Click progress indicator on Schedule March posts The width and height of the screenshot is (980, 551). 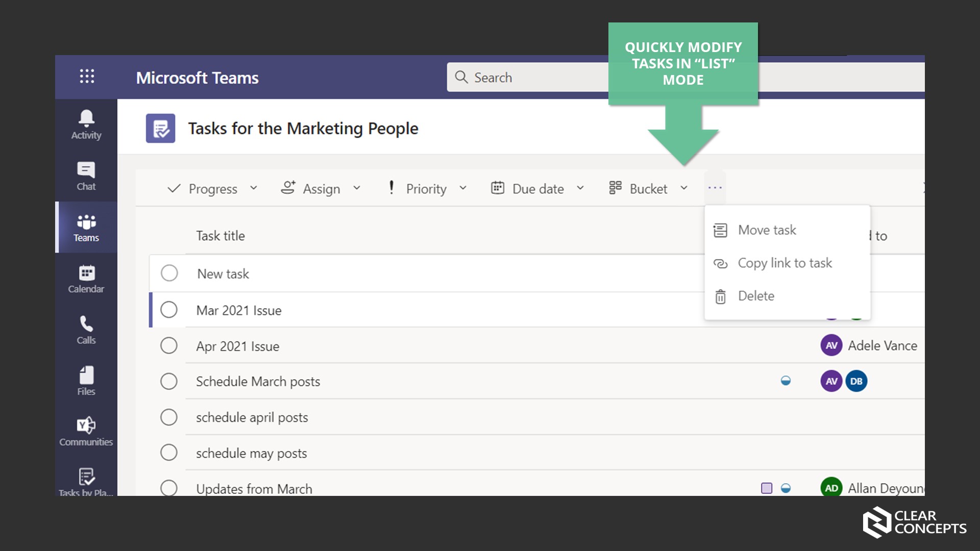click(x=786, y=381)
